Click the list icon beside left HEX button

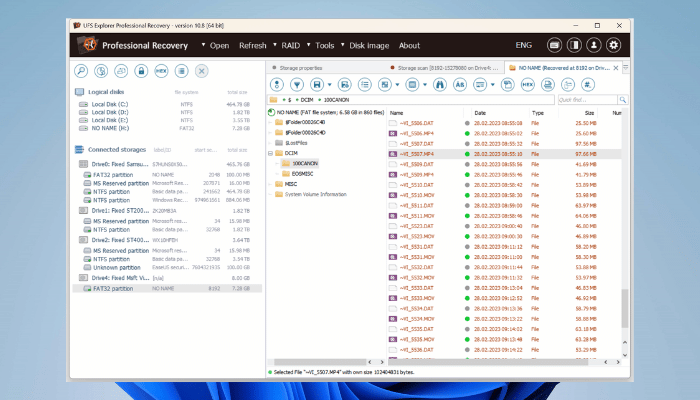pyautogui.click(x=181, y=71)
